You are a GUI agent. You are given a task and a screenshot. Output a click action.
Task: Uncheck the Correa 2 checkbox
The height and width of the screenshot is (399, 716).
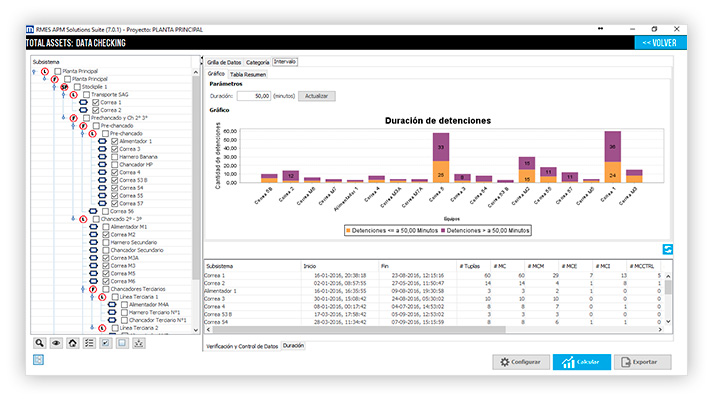pyautogui.click(x=96, y=110)
